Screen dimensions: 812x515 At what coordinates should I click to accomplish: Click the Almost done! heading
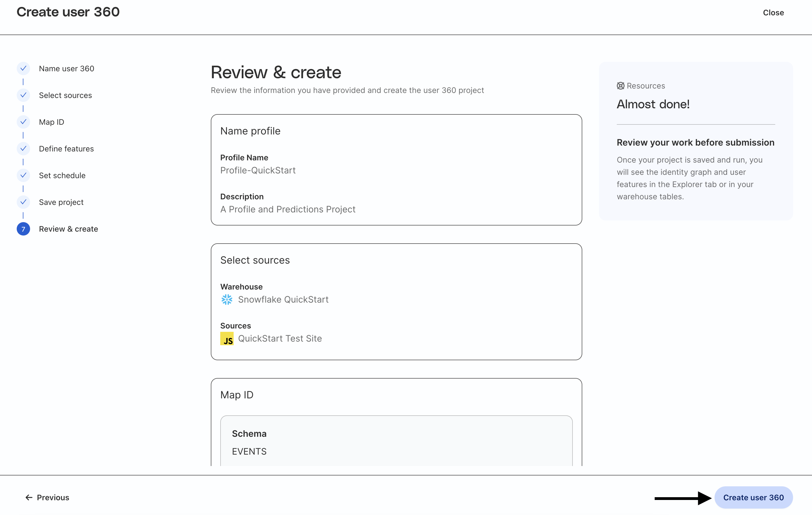click(653, 104)
